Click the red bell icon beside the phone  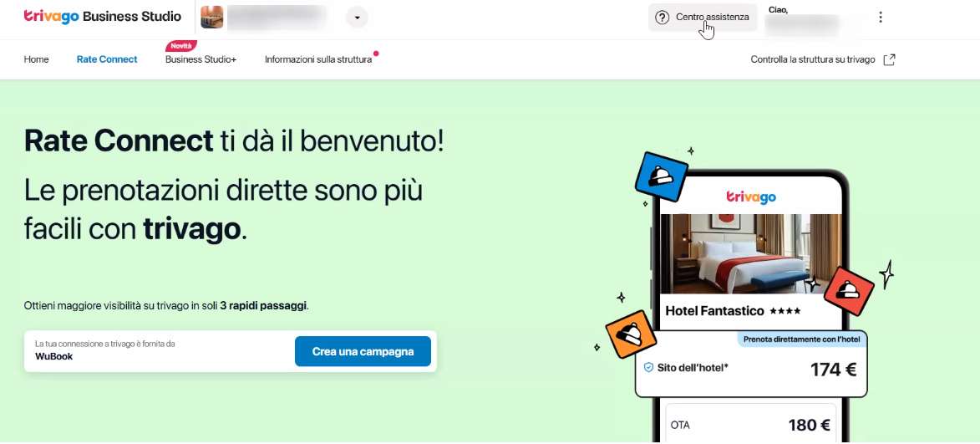point(849,292)
